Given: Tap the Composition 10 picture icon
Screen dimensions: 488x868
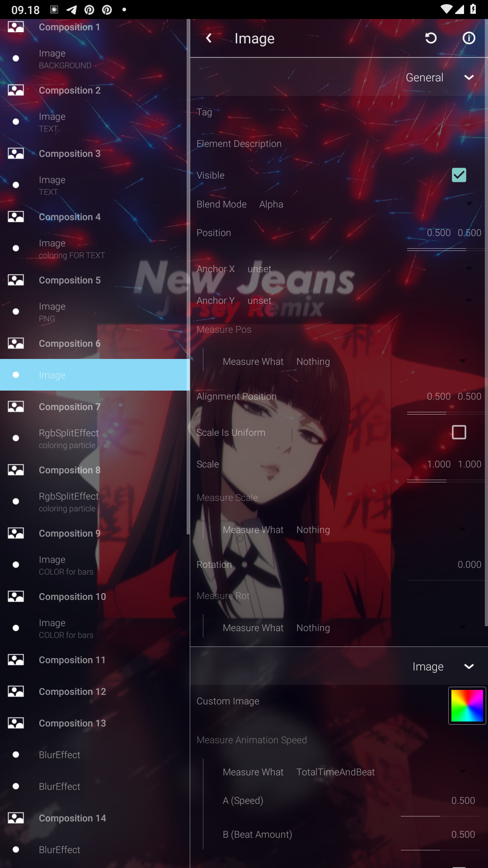Looking at the screenshot, I should tap(16, 597).
